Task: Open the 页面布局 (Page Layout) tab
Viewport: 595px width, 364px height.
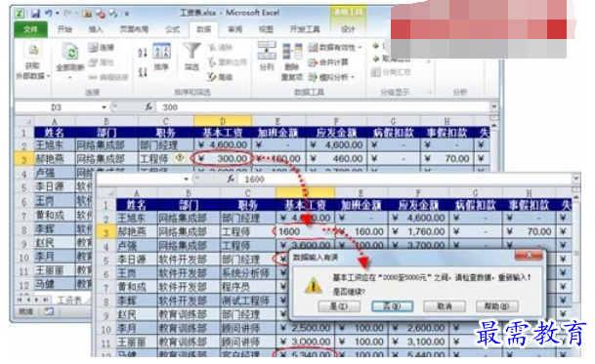Action: (134, 29)
